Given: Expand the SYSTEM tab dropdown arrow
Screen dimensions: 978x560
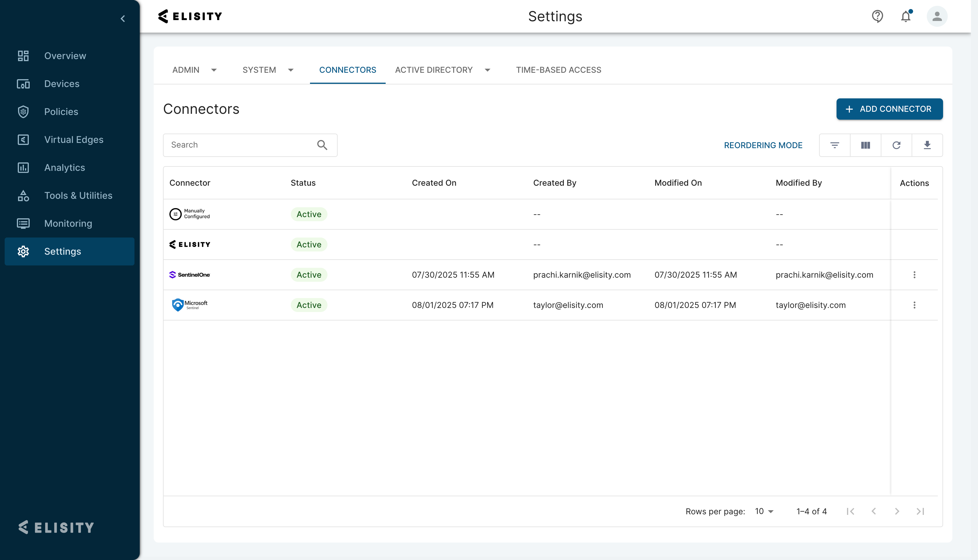Looking at the screenshot, I should point(291,70).
